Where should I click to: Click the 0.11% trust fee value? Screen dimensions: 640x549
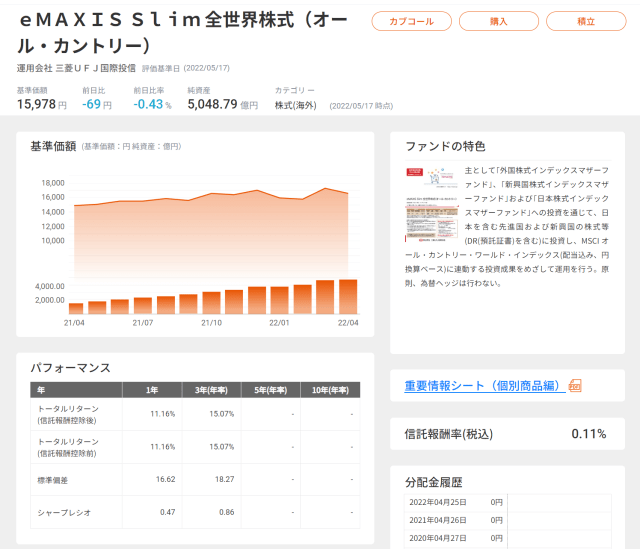coord(589,434)
